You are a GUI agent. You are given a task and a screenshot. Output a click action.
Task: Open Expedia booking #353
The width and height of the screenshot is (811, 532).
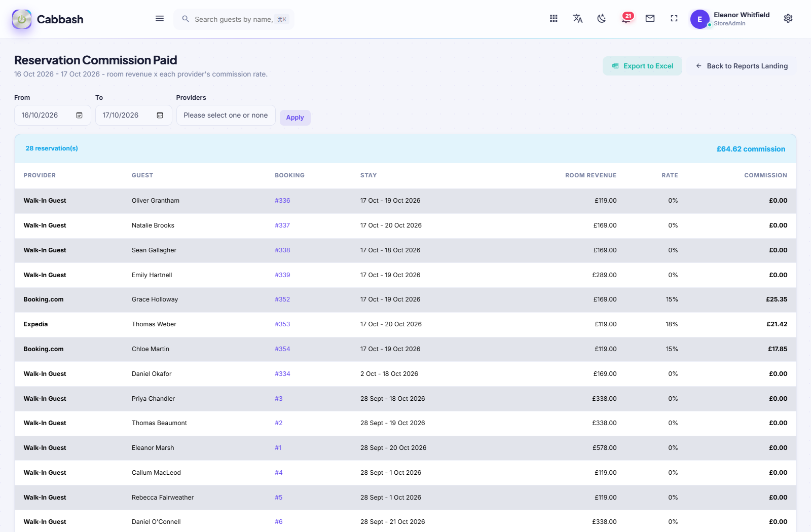pyautogui.click(x=282, y=324)
